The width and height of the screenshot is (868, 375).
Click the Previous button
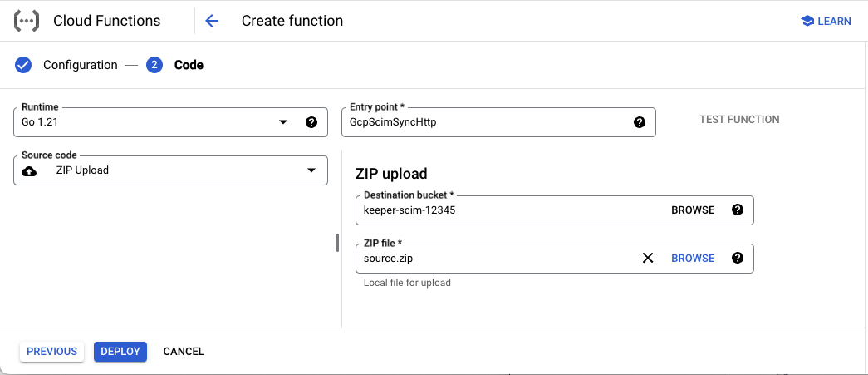(51, 352)
